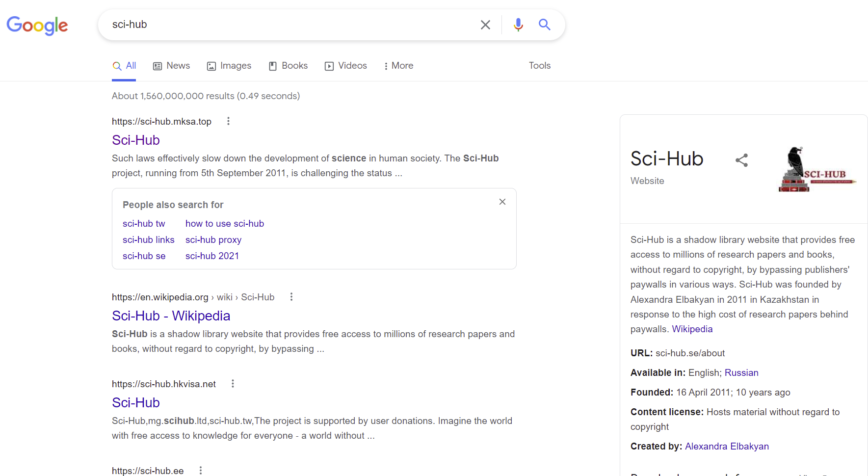868x476 pixels.
Task: Open options for sci-hub.hkvisa.net result
Action: click(233, 384)
